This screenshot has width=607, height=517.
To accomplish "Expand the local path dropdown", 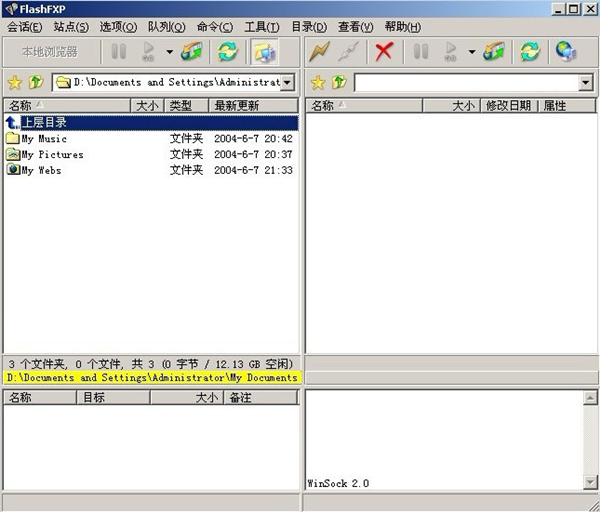I will tap(288, 83).
